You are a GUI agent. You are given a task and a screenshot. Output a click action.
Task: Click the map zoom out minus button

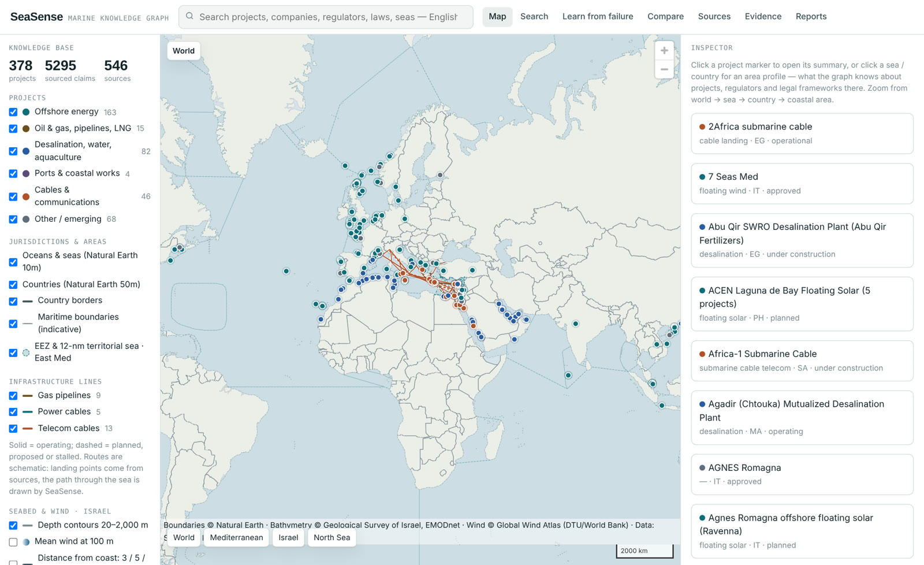pos(664,69)
